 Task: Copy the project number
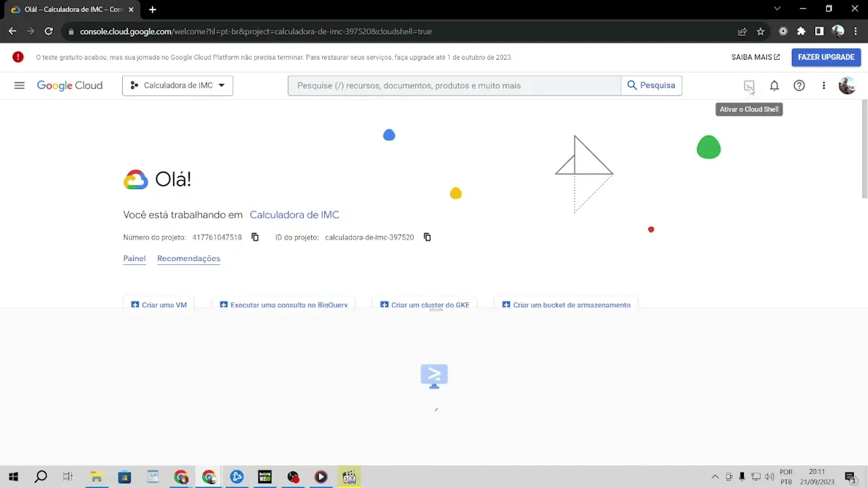tap(255, 237)
